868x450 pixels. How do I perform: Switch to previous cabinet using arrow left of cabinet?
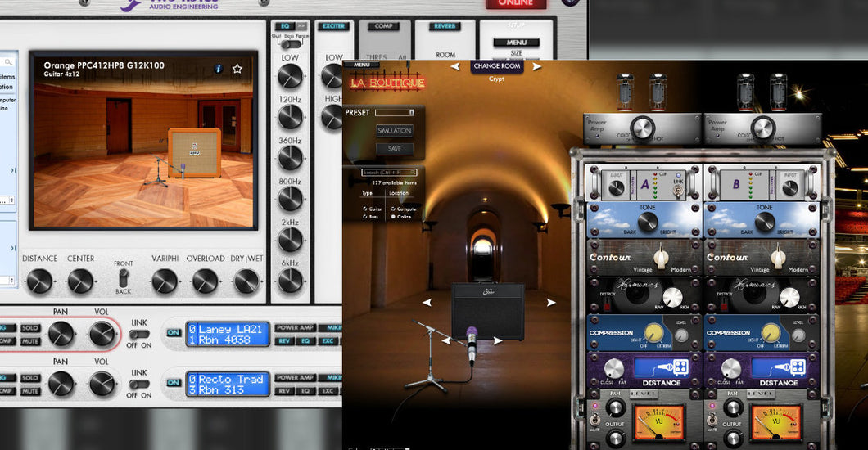[427, 303]
